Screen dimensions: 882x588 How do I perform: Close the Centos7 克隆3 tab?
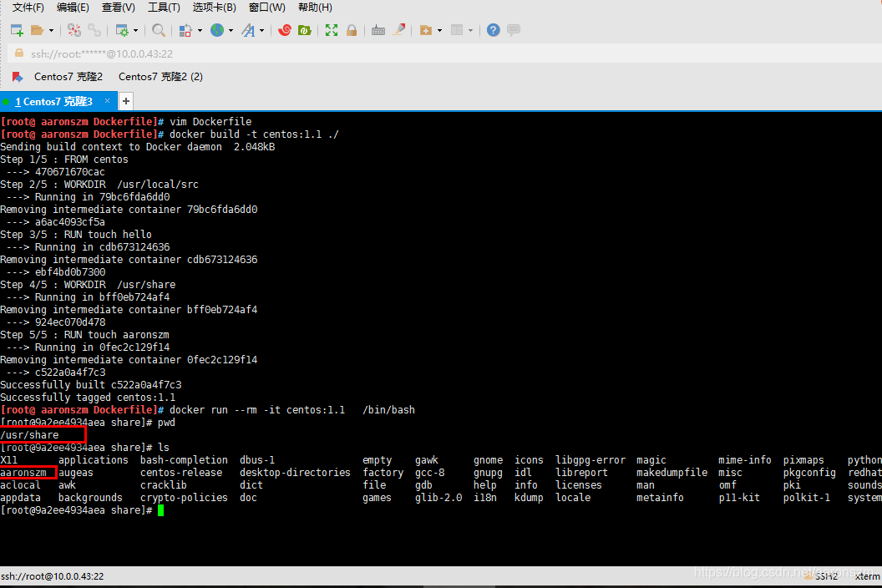coord(107,101)
